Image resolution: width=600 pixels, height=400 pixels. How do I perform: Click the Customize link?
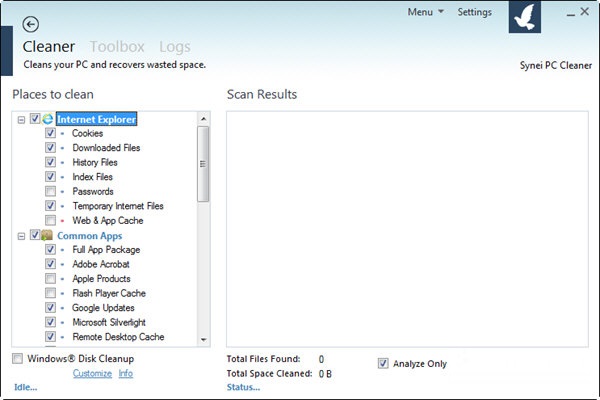click(93, 373)
